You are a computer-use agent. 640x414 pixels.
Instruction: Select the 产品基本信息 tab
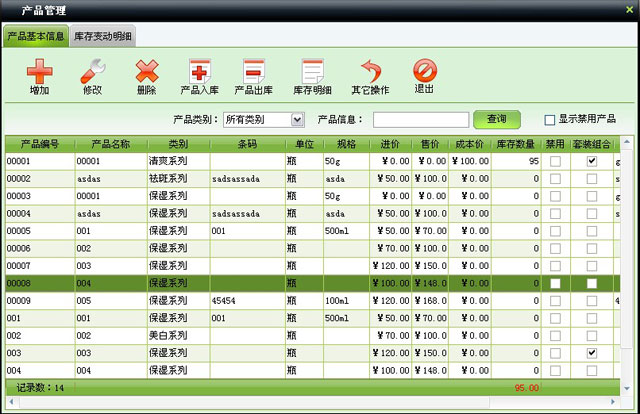tap(36, 36)
